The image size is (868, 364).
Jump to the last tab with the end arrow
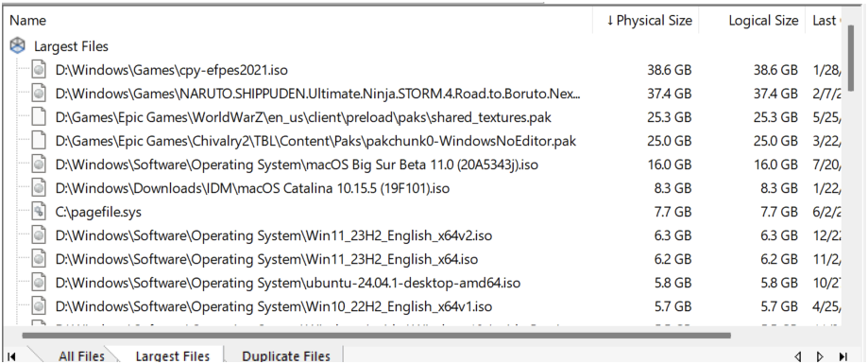[843, 356]
